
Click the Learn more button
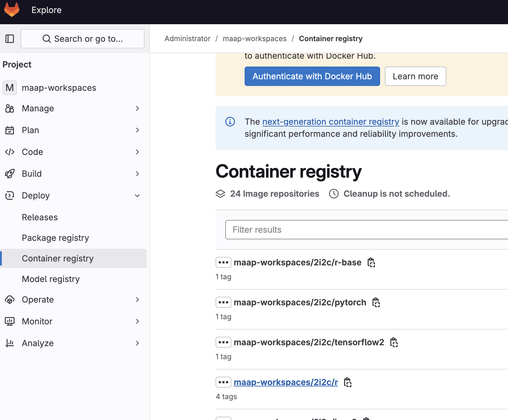click(x=415, y=76)
